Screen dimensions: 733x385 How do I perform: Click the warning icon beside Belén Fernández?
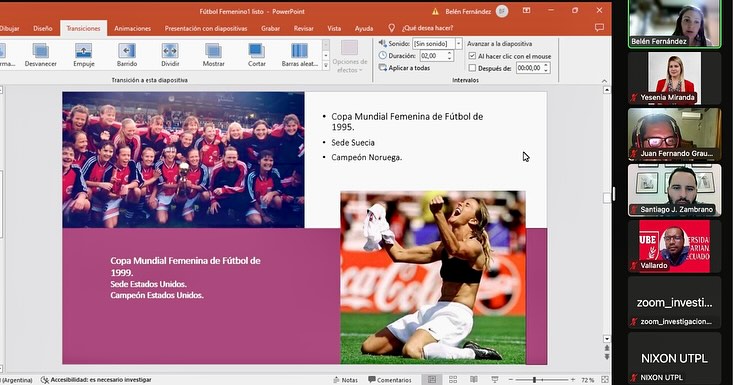[x=435, y=11]
